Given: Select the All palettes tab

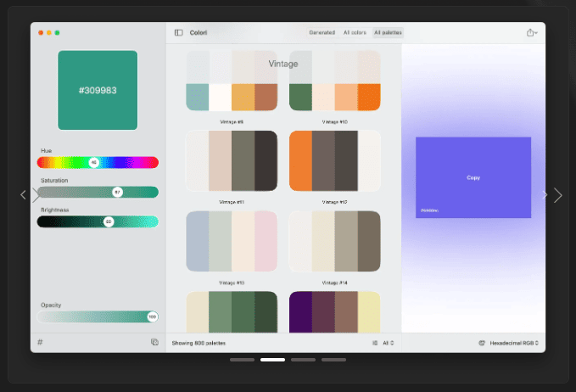Looking at the screenshot, I should coord(388,33).
